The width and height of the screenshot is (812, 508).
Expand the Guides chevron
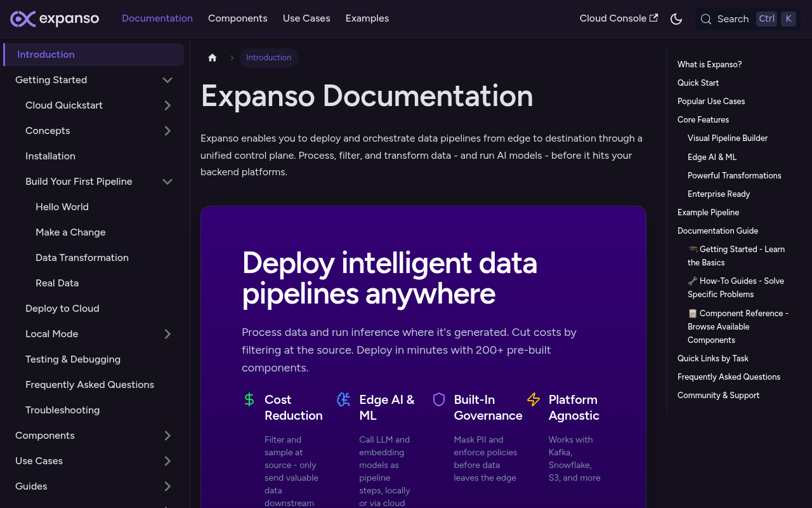167,486
